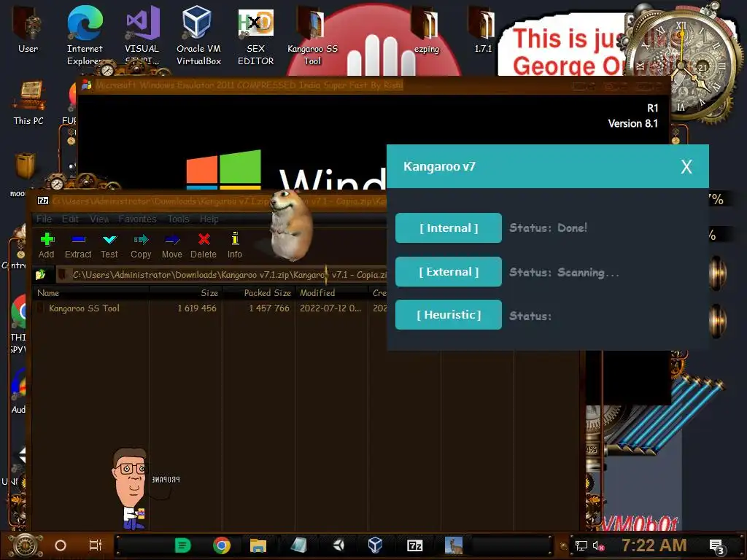This screenshot has width=747, height=560.
Task: Click the Extract icon in 7-Zip
Action: click(78, 245)
